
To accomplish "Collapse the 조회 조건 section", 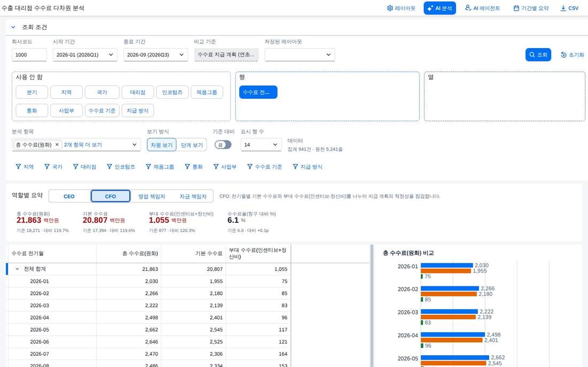I will 13,27.
